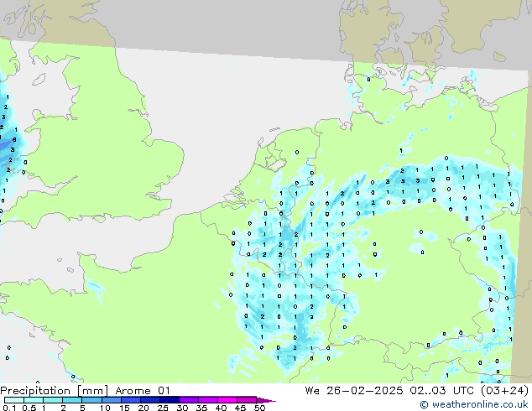532x411 pixels.
Task: Click the legend label "15"
Action: pyautogui.click(x=124, y=408)
